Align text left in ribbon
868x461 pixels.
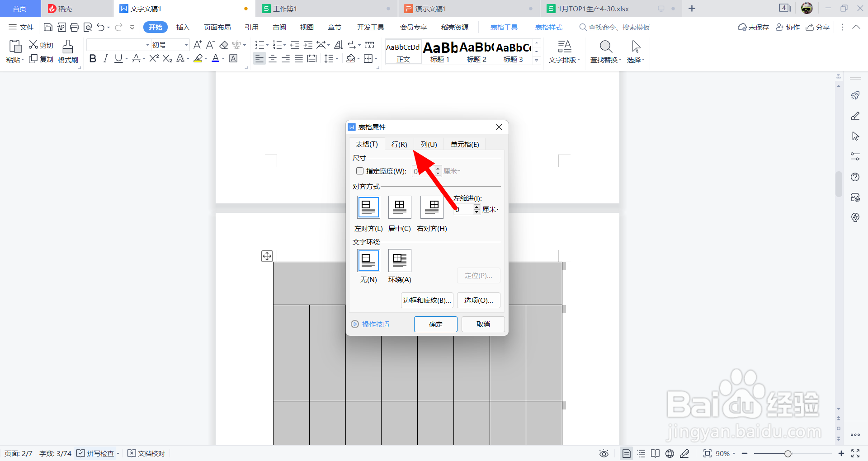point(259,59)
